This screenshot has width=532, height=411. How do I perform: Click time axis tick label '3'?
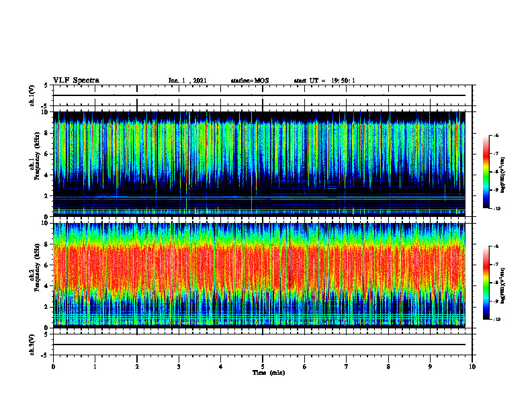[x=179, y=367]
